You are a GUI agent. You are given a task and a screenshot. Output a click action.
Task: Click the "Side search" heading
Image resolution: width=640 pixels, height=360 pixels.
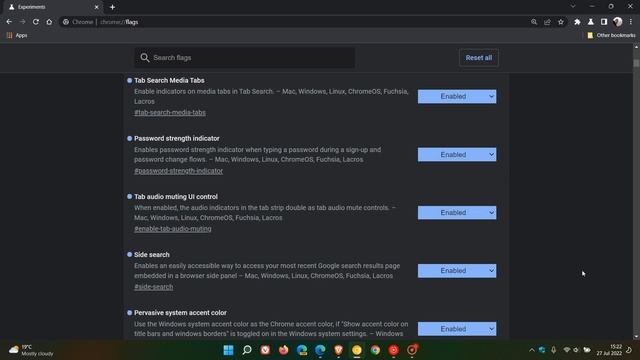(x=152, y=255)
